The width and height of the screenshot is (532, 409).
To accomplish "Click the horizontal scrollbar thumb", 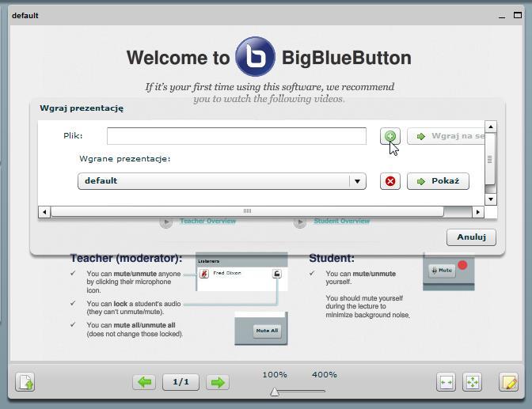I will (247, 211).
